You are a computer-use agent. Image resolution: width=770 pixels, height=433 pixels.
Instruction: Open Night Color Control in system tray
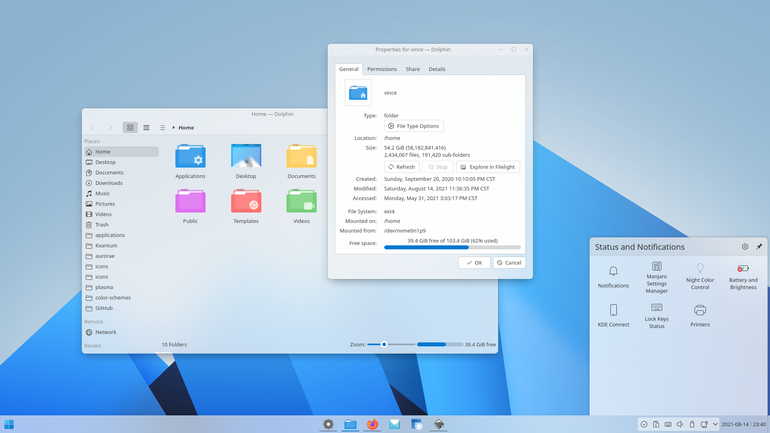[700, 276]
